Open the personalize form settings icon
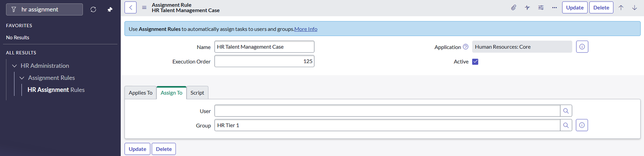Image resolution: width=644 pixels, height=156 pixels. (x=541, y=8)
